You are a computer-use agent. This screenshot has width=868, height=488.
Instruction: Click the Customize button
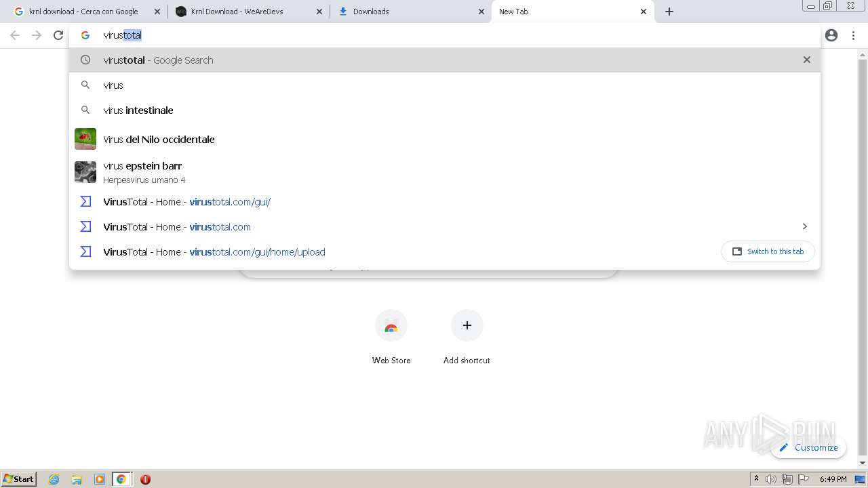point(808,447)
